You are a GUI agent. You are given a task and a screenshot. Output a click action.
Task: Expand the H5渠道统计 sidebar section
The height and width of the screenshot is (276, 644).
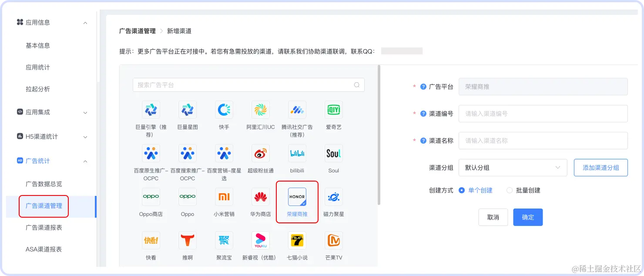85,137
